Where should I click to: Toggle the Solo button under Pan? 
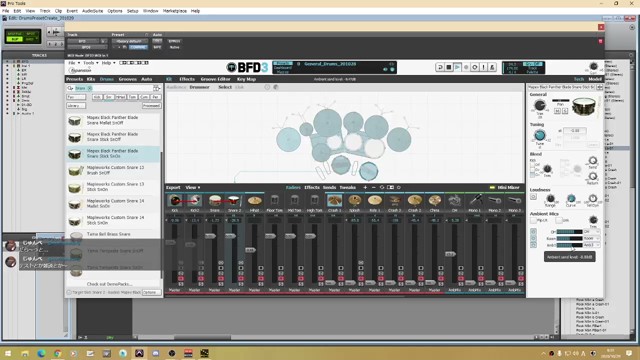(x=565, y=111)
